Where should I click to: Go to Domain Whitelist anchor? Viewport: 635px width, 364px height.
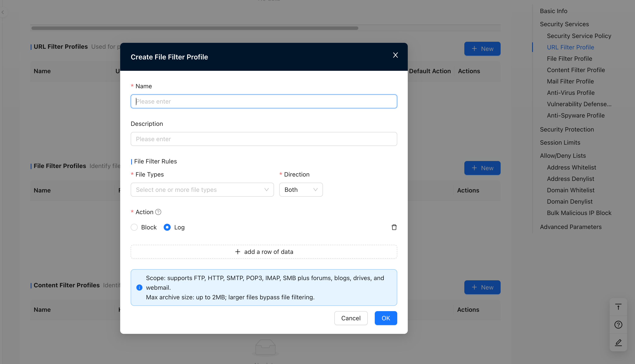coord(571,190)
